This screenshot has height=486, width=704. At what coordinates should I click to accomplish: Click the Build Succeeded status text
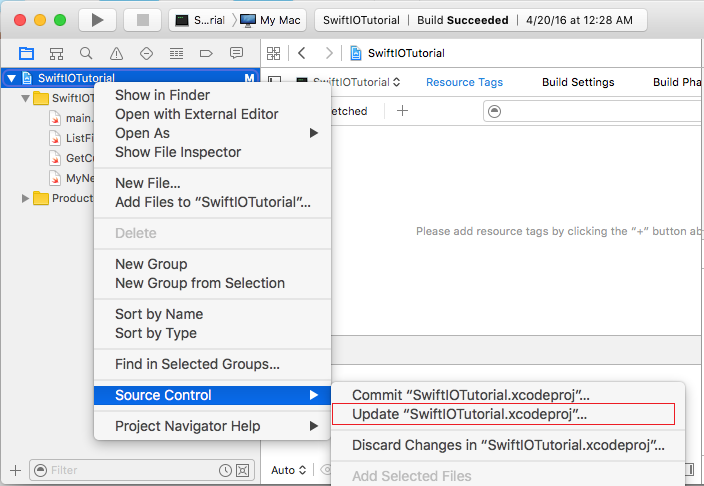click(x=463, y=20)
